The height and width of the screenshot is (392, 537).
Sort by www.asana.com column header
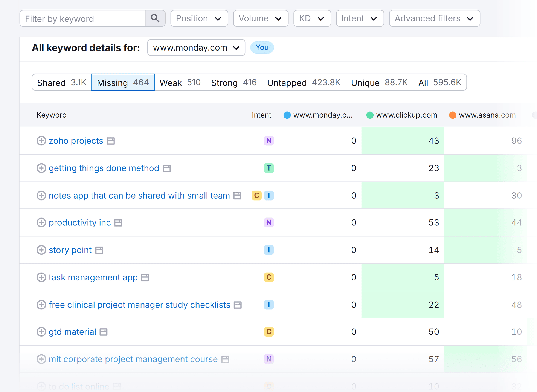[487, 115]
